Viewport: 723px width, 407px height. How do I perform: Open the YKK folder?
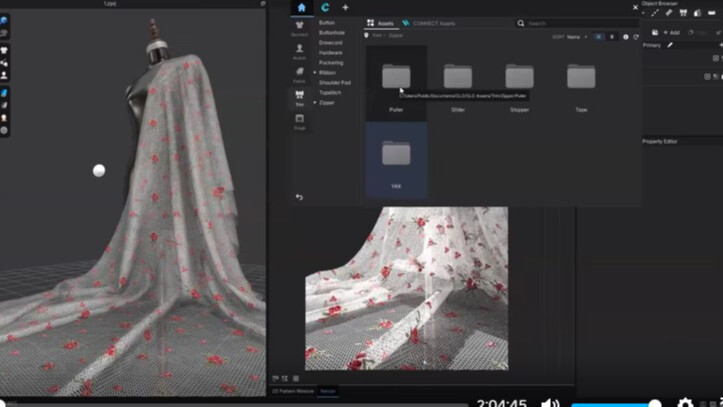point(396,157)
